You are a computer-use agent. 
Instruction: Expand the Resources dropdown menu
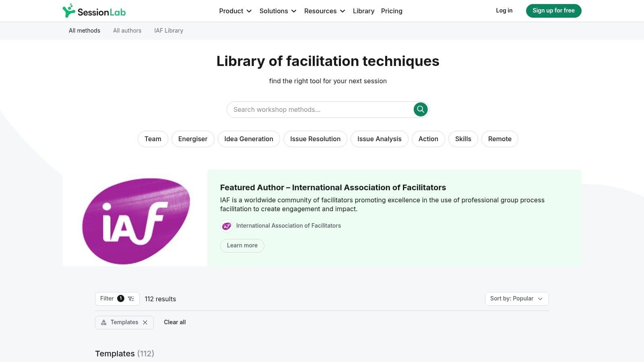point(324,11)
